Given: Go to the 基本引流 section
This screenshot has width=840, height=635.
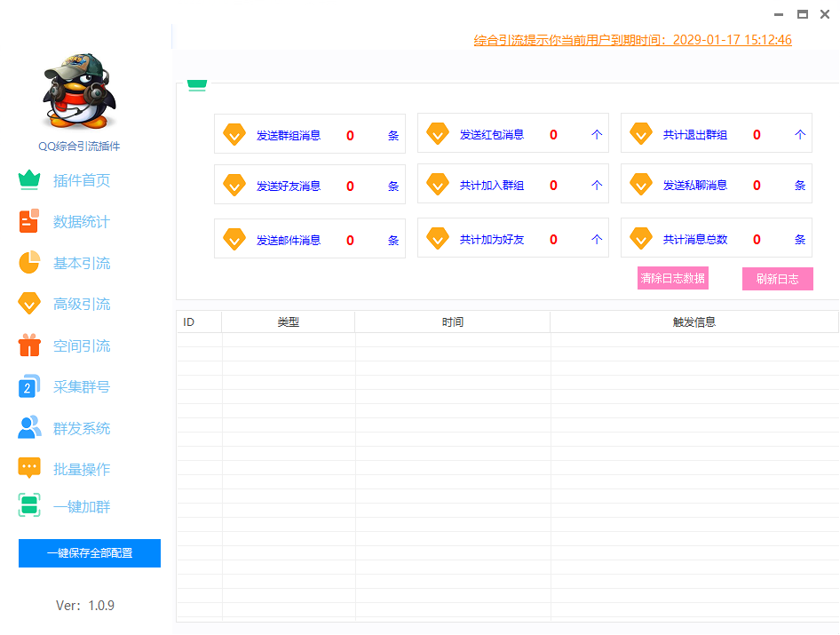Looking at the screenshot, I should point(82,263).
